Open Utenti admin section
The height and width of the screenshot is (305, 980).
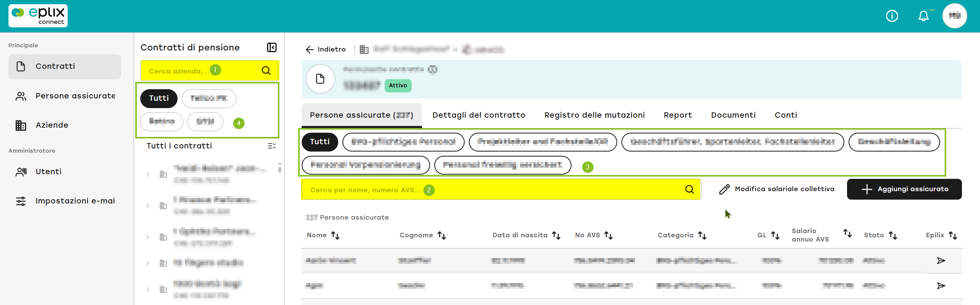[x=65, y=172]
